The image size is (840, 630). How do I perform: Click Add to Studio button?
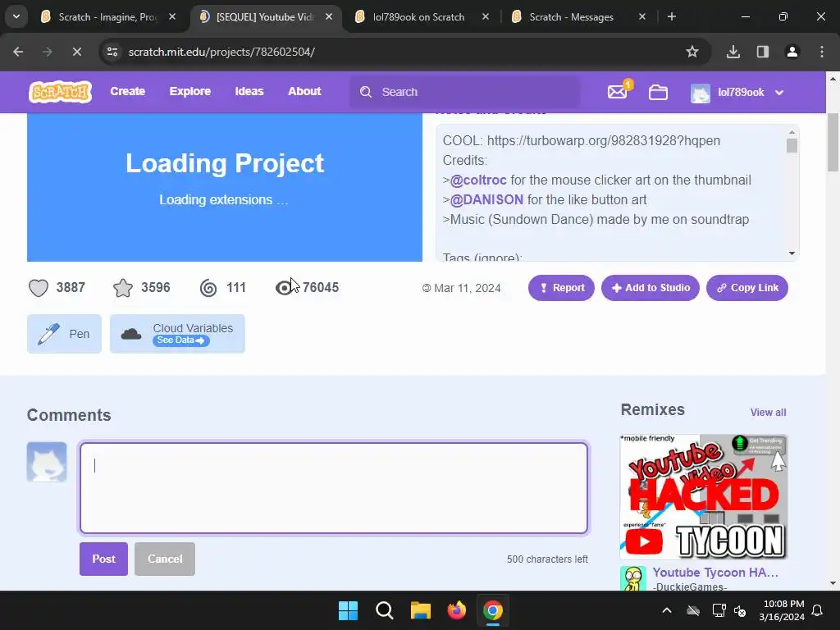651,288
